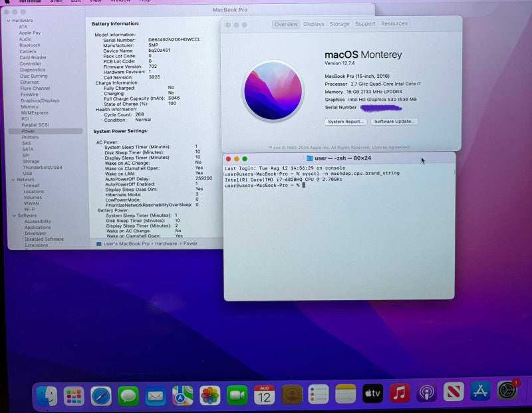Select the Power item in sidebar
532x413 pixels.
pos(45,131)
